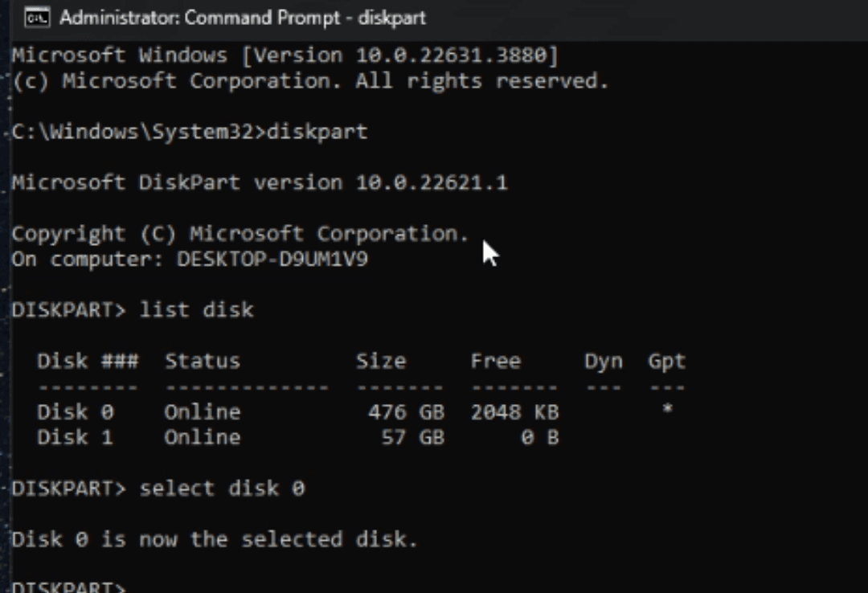Click the window title 'Administrator: Command Prompt - diskpart'
The height and width of the screenshot is (593, 868).
pyautogui.click(x=242, y=17)
